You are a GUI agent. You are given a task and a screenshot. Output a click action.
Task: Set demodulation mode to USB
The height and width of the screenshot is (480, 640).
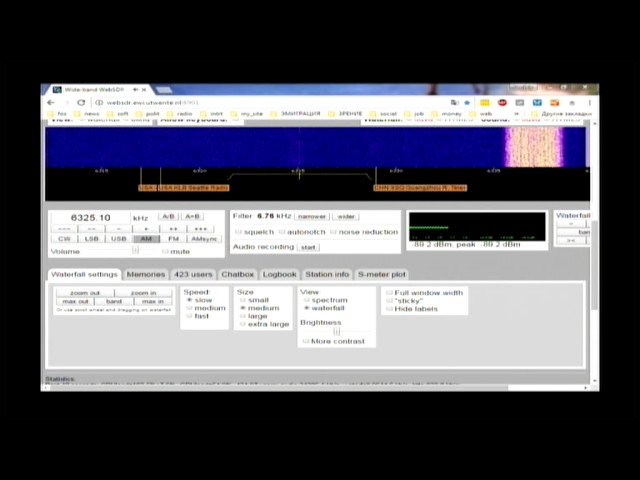[119, 239]
